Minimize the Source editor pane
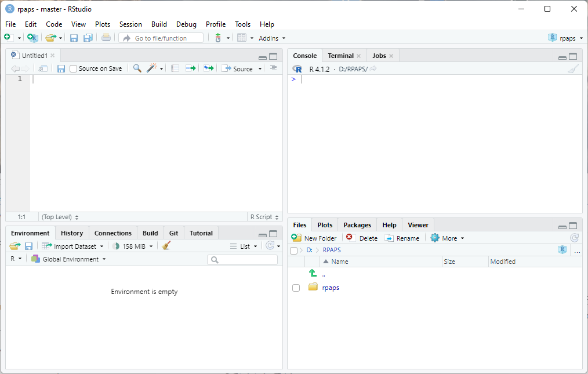Image resolution: width=588 pixels, height=374 pixels. coord(263,57)
